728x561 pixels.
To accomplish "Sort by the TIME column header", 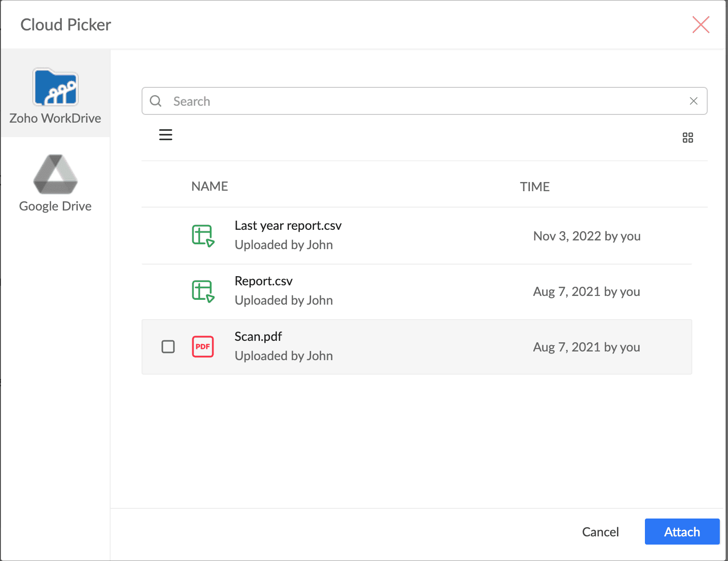I will coord(534,187).
